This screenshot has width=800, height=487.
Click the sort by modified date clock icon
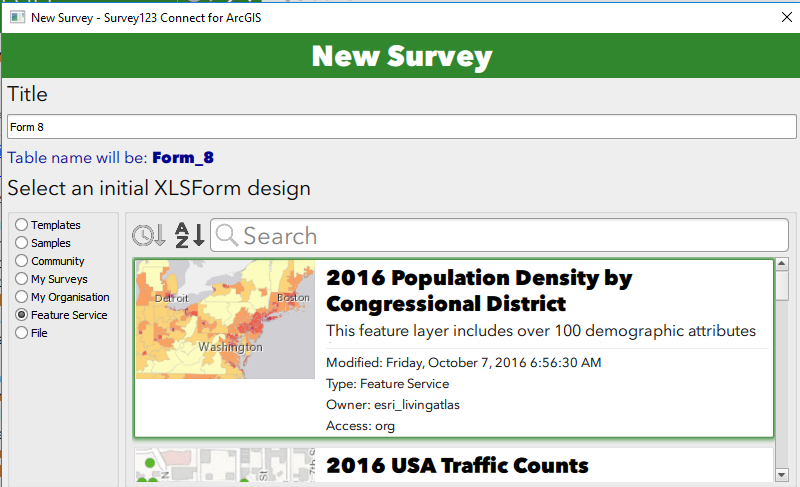(x=149, y=235)
